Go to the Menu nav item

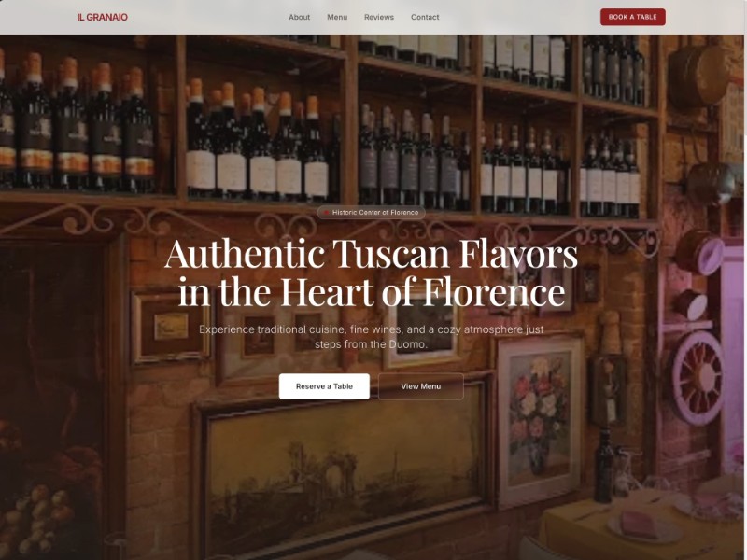(x=337, y=17)
